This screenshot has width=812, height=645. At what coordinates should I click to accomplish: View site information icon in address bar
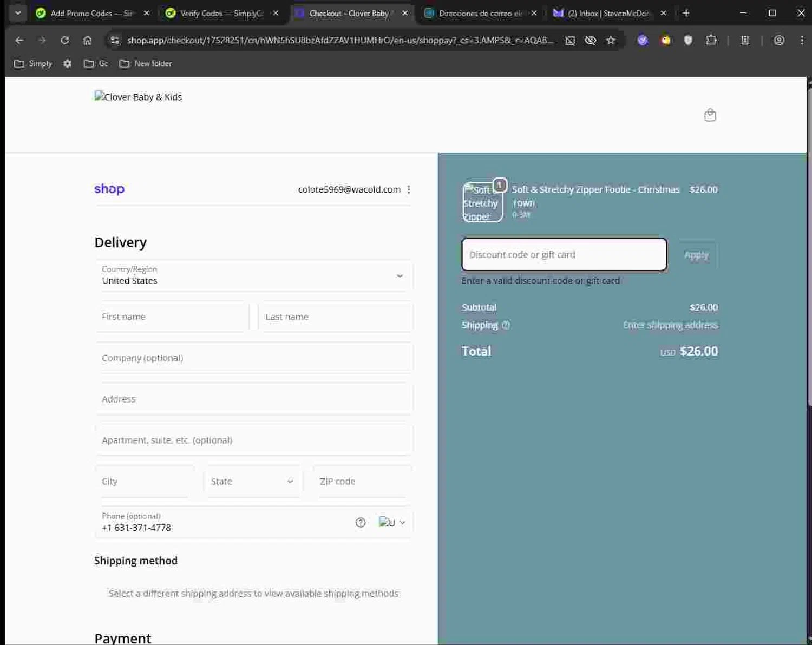(114, 40)
